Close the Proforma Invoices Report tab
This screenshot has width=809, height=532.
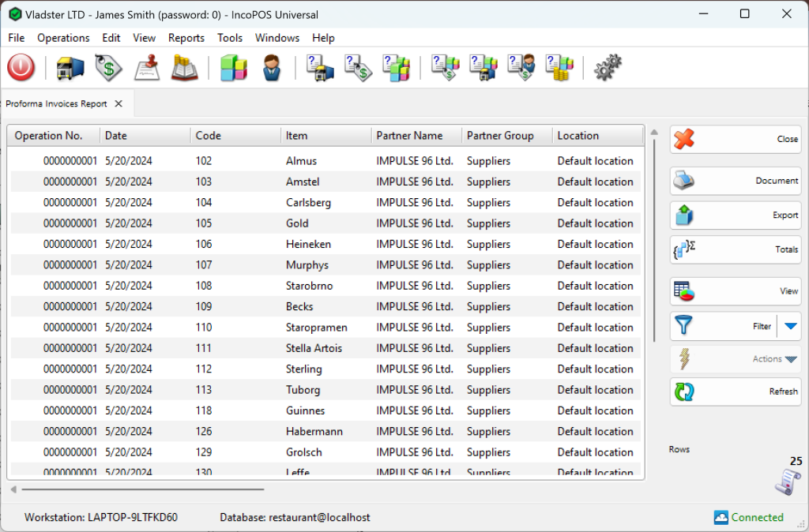(119, 103)
